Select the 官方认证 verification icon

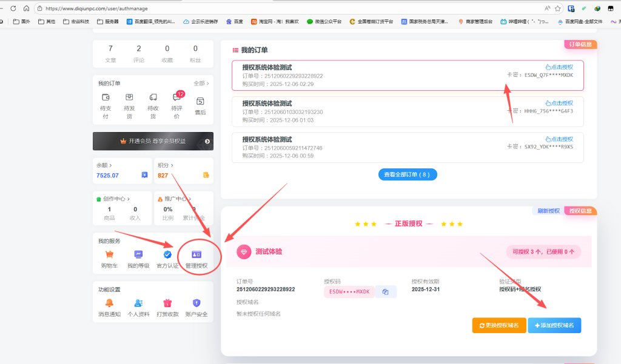(x=167, y=255)
